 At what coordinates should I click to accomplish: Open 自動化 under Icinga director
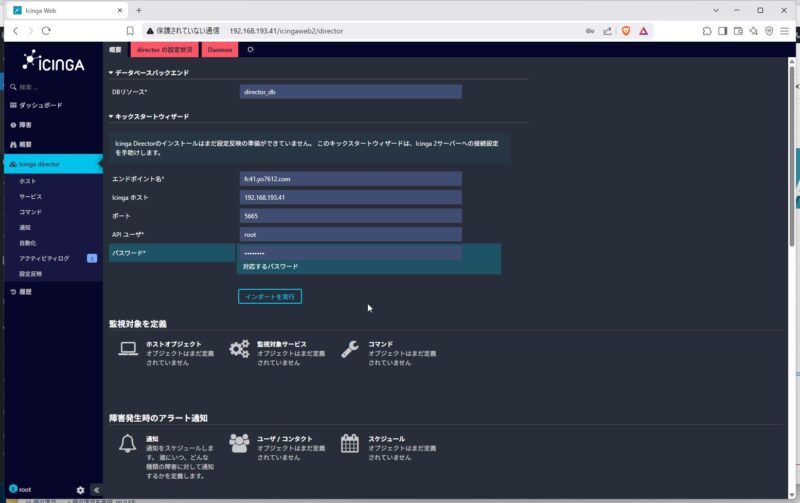pos(28,243)
